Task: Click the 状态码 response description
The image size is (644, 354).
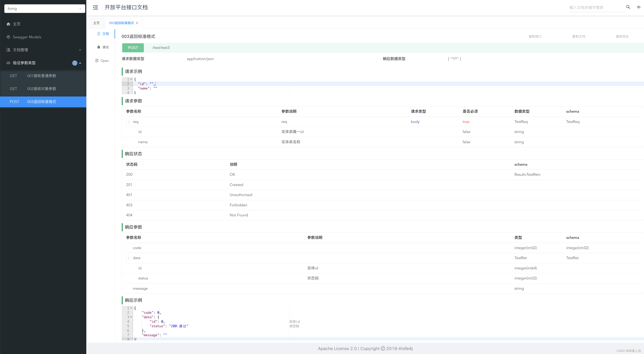Action: click(313, 278)
